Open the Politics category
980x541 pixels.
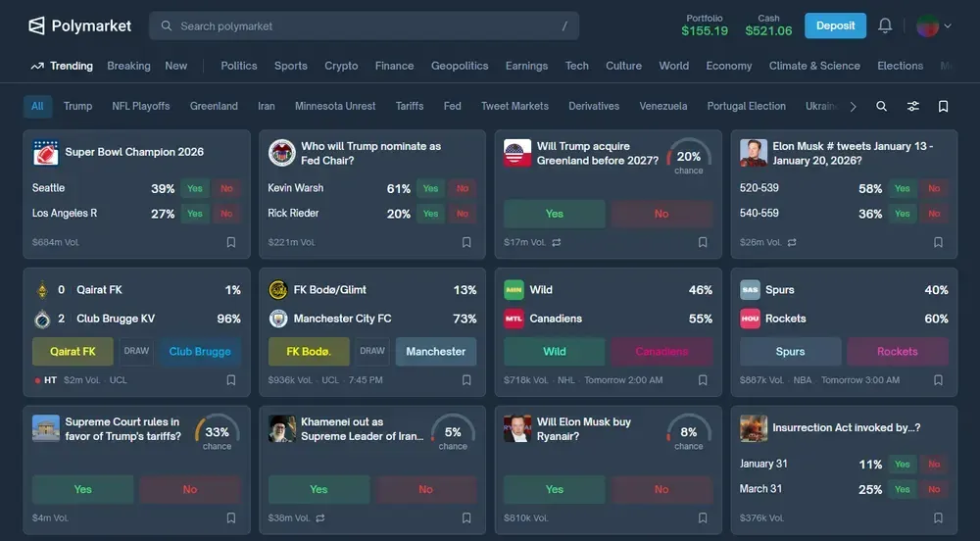[x=239, y=66]
